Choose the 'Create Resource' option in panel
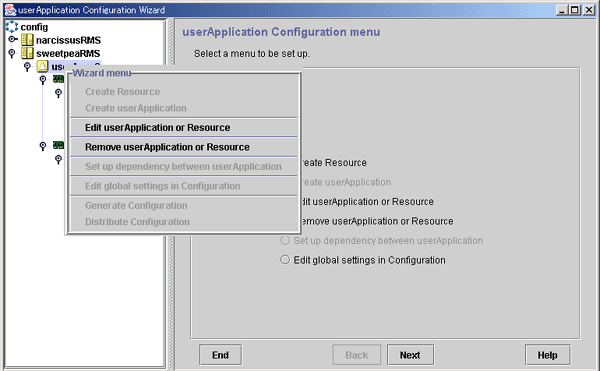 (334, 163)
